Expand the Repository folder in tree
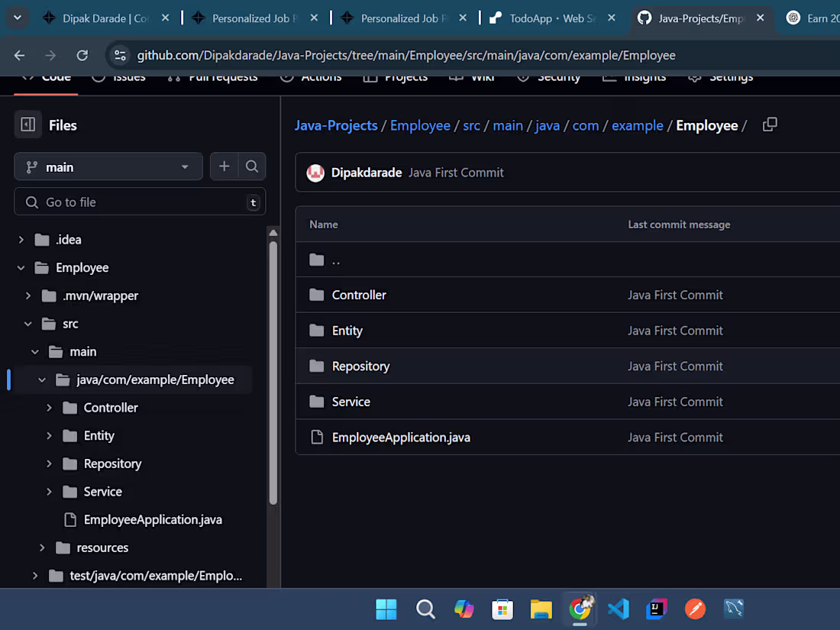840x630 pixels. click(49, 464)
